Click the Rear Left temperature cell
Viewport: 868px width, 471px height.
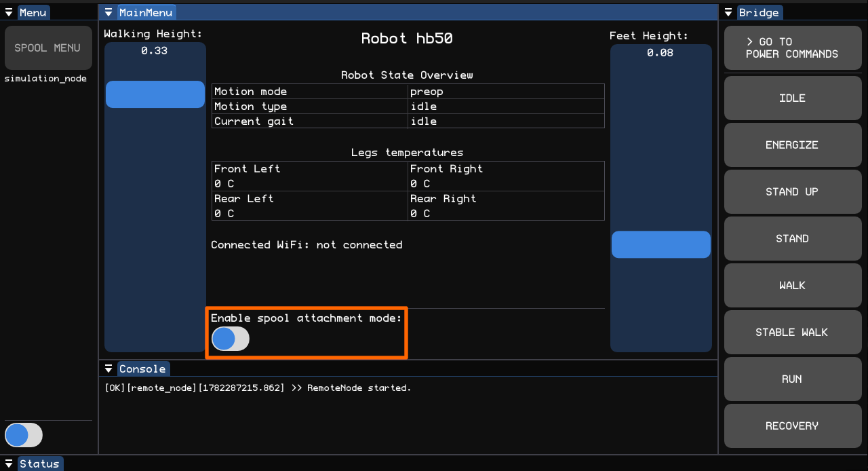coord(310,206)
